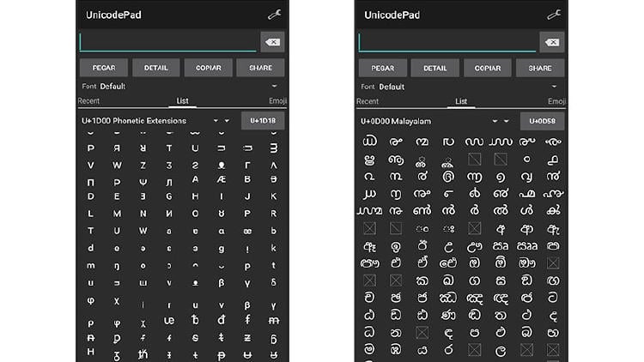This screenshot has width=644, height=362.
Task: Click PEGAR button on left screen
Action: coord(104,68)
